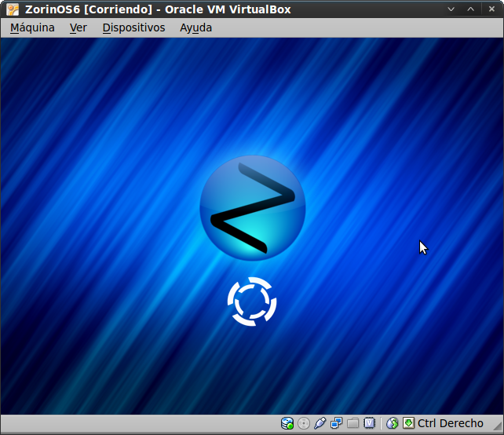504x435 pixels.
Task: Click the virtualization CPU chip icon
Action: 370,423
